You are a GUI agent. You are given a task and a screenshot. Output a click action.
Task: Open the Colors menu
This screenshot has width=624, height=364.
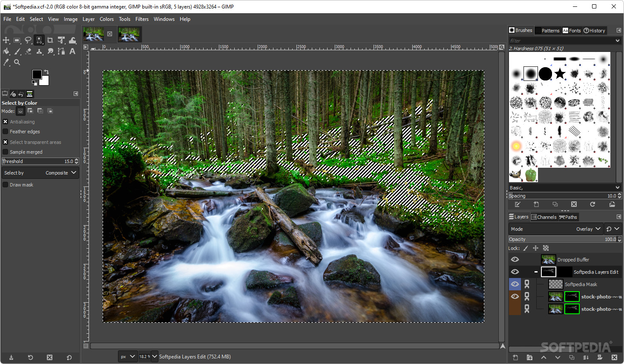click(106, 19)
